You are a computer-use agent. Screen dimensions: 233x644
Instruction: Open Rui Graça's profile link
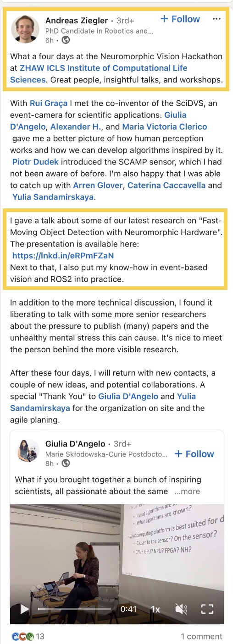(45, 103)
